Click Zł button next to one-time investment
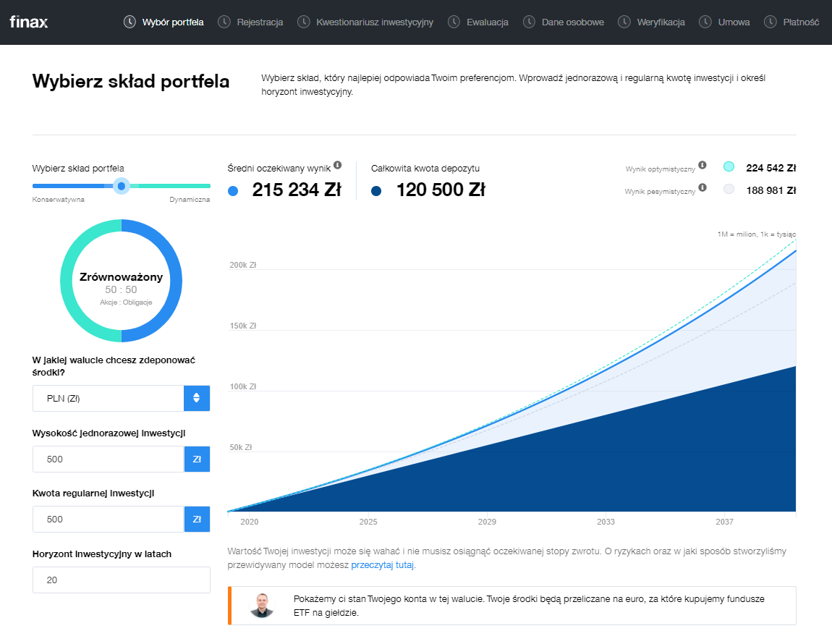Image resolution: width=832 pixels, height=644 pixels. pos(197,459)
